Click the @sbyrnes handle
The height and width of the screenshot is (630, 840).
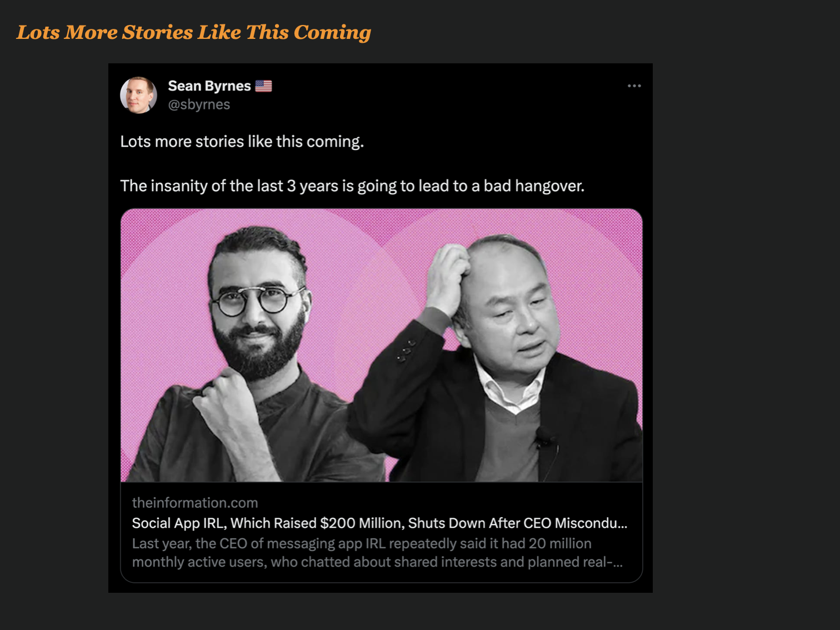pyautogui.click(x=199, y=104)
